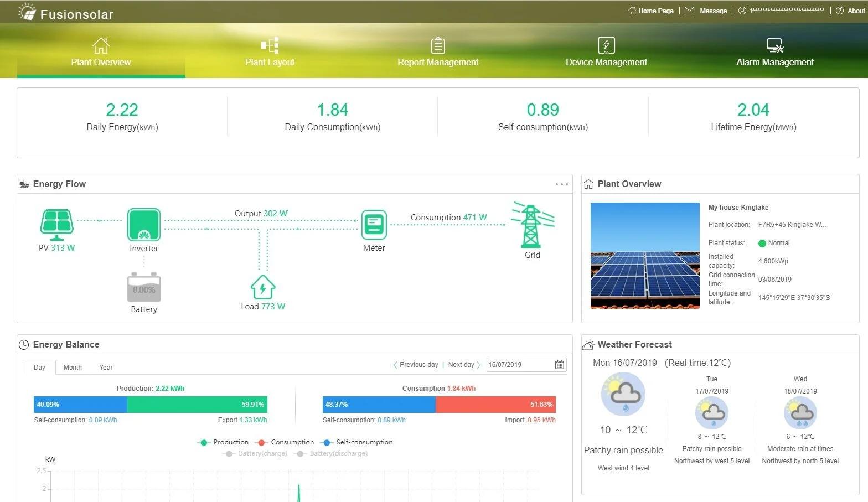868x502 pixels.
Task: Open the calendar picker icon
Action: pyautogui.click(x=560, y=365)
